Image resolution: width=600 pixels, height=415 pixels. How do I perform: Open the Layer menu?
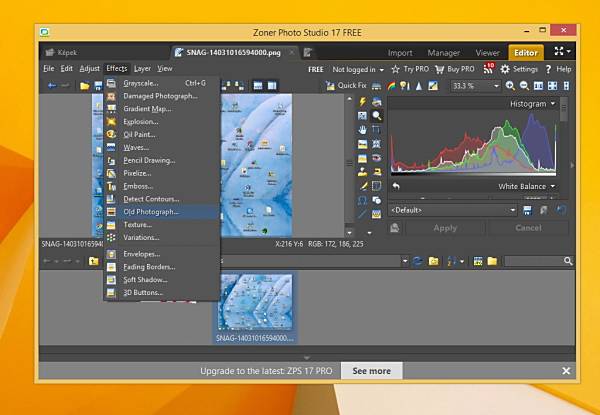[142, 68]
